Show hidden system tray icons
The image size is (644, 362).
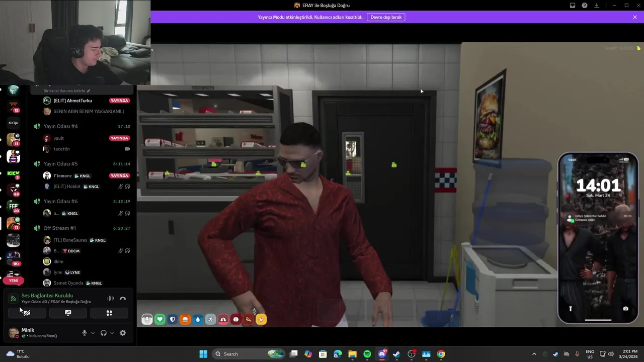[x=534, y=354]
